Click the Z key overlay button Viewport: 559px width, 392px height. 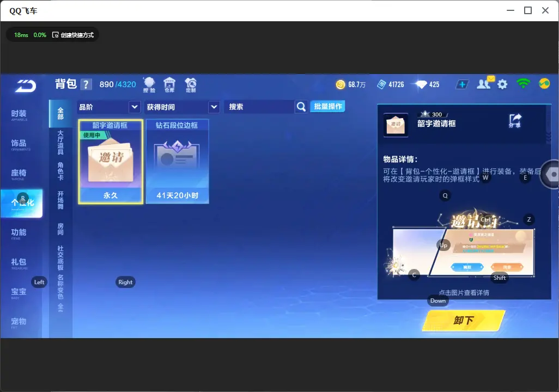pyautogui.click(x=528, y=219)
